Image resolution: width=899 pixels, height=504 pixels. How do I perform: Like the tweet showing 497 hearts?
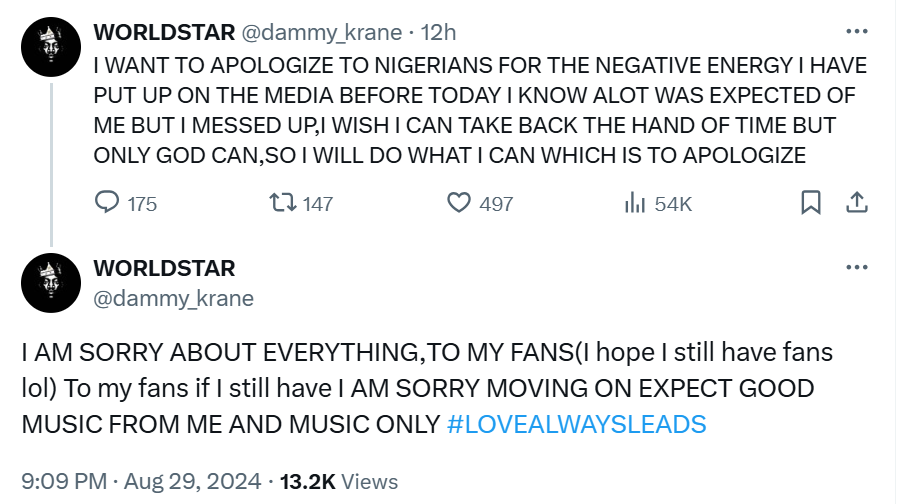(459, 203)
